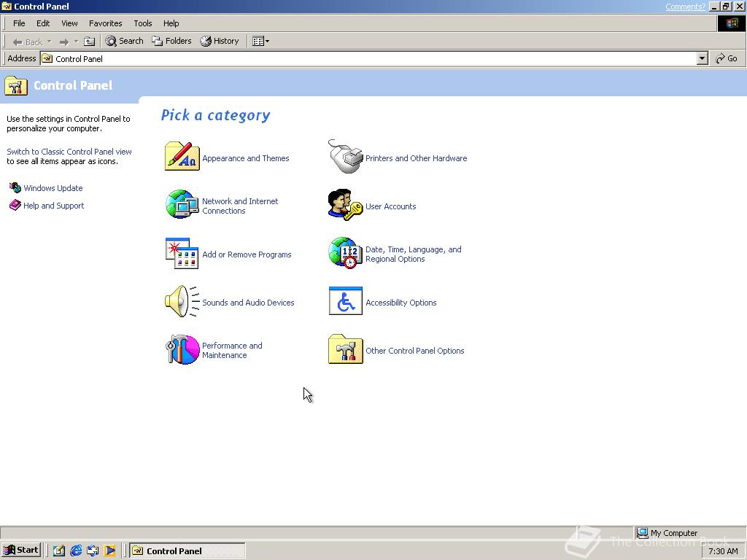Open Sounds and Audio Devices speaker icon
The width and height of the screenshot is (747, 560).
point(182,301)
